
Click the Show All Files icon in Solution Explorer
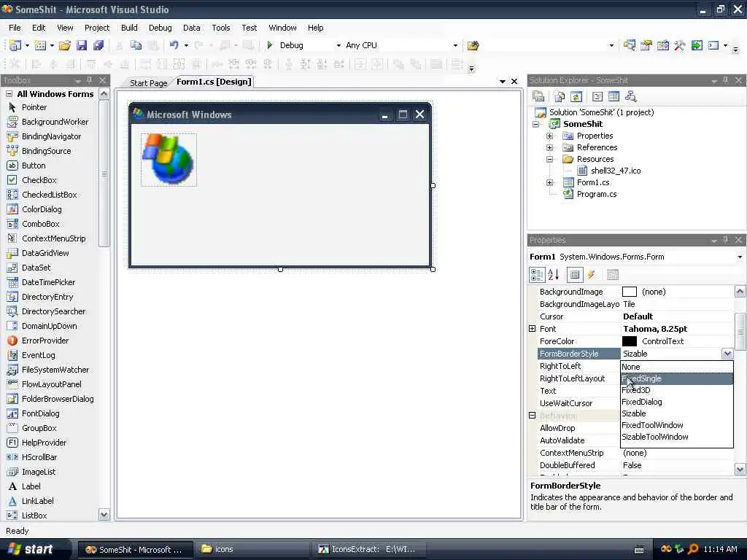[560, 97]
